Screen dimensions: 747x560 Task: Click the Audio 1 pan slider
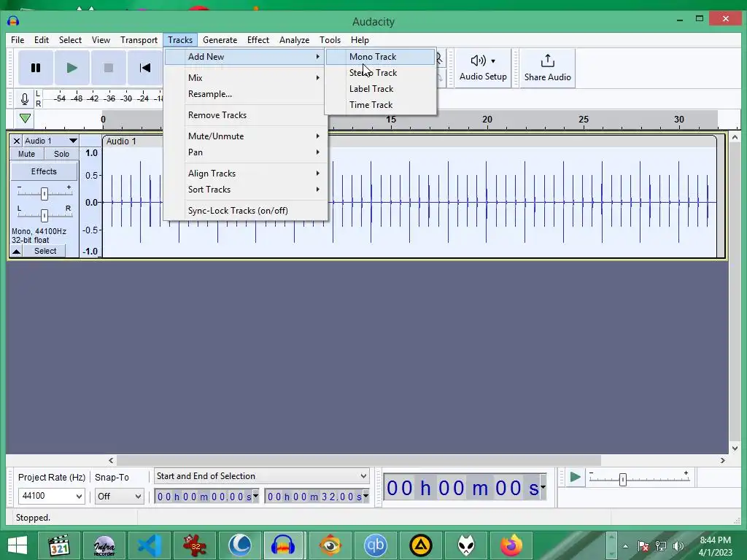(44, 215)
